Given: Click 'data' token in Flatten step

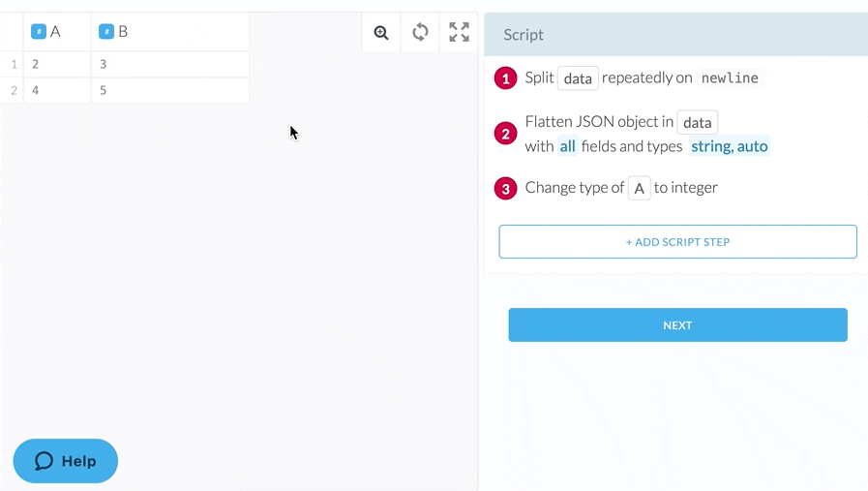Looking at the screenshot, I should tap(697, 122).
